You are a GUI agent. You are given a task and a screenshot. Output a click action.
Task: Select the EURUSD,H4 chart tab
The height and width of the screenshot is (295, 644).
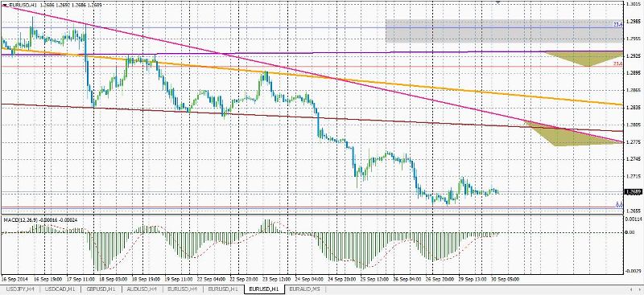183,289
